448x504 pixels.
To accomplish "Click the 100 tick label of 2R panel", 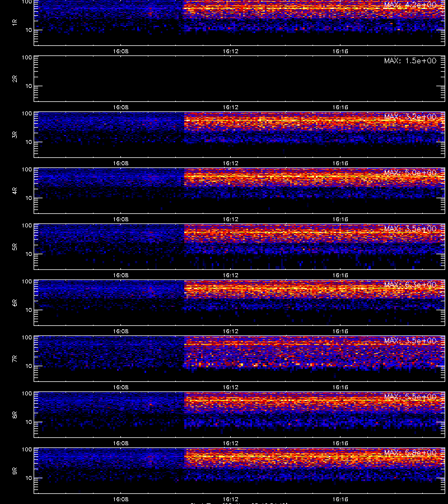I will pos(27,58).
